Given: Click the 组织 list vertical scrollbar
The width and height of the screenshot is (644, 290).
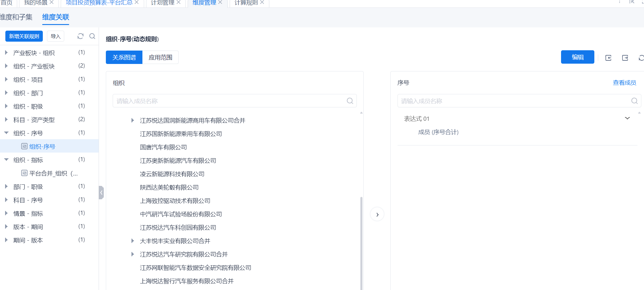Looking at the screenshot, I should click(361, 238).
